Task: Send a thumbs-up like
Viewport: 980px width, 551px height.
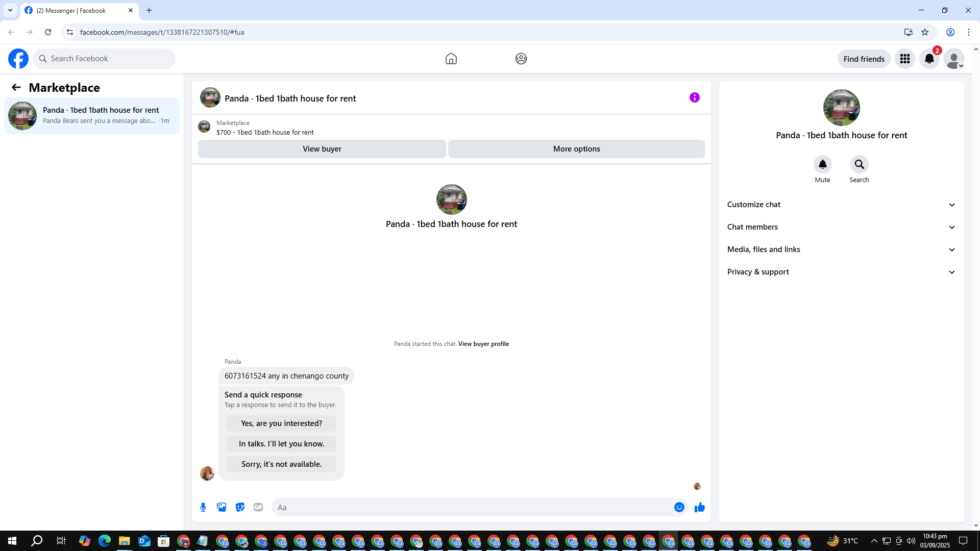Action: pyautogui.click(x=700, y=507)
